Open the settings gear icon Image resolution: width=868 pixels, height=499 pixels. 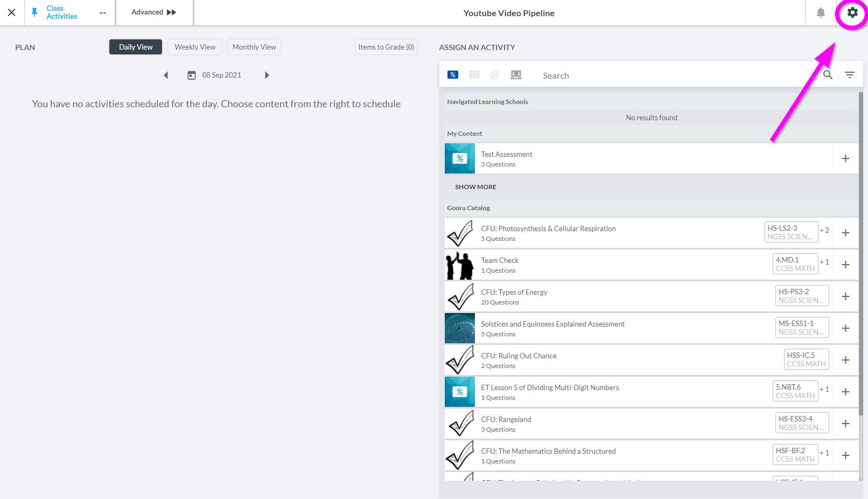[x=852, y=12]
